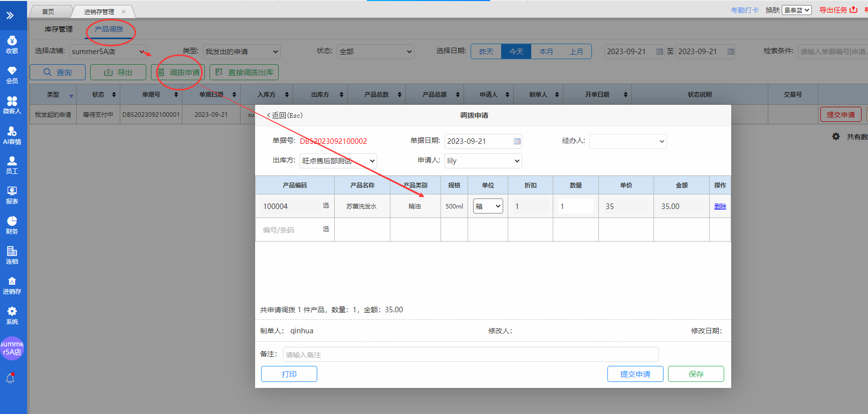Open the 库存管理 sub-tab
868x414 pixels.
coord(59,29)
